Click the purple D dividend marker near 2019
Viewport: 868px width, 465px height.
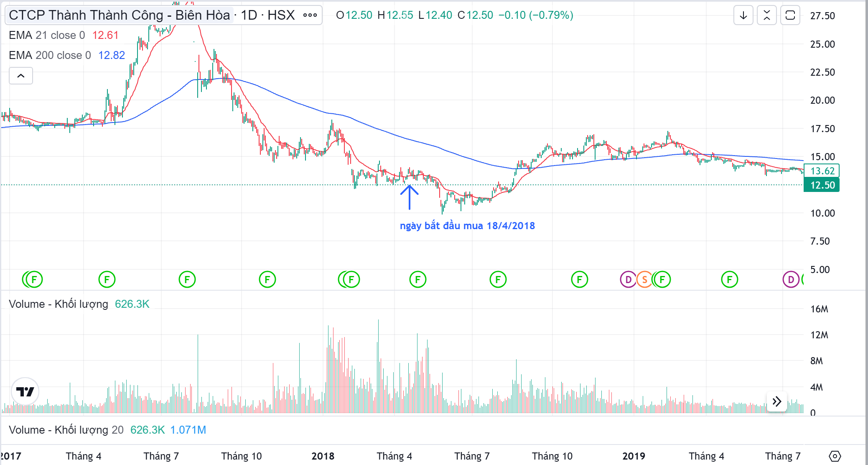pos(628,279)
